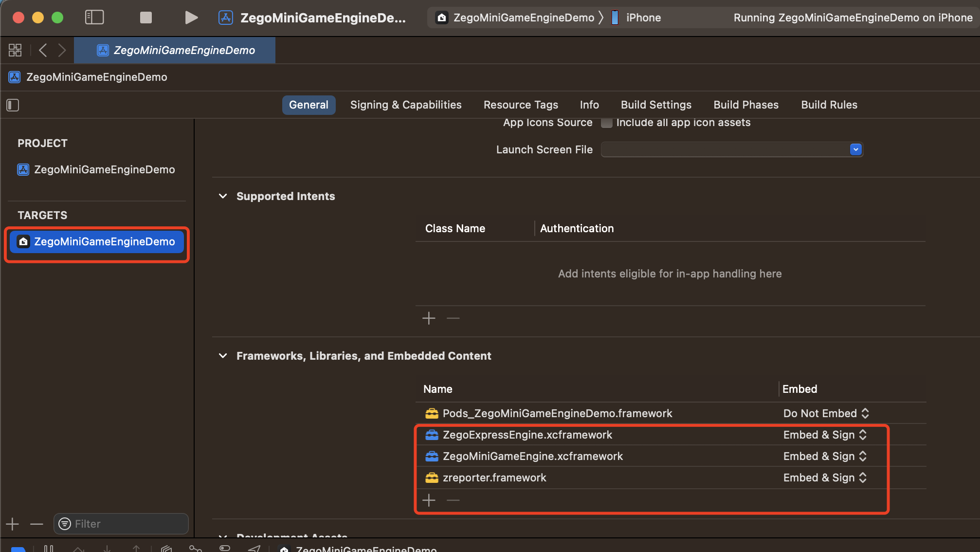The width and height of the screenshot is (980, 552).
Task: Select zreporter.framework row
Action: [671, 478]
